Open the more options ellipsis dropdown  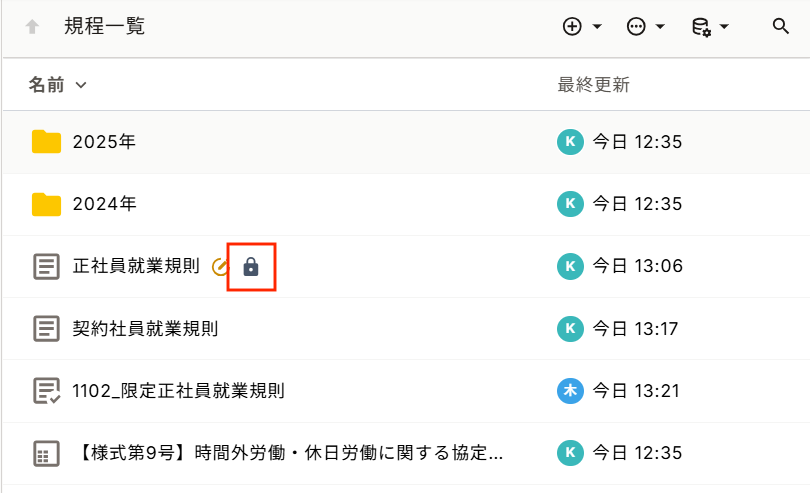645,27
